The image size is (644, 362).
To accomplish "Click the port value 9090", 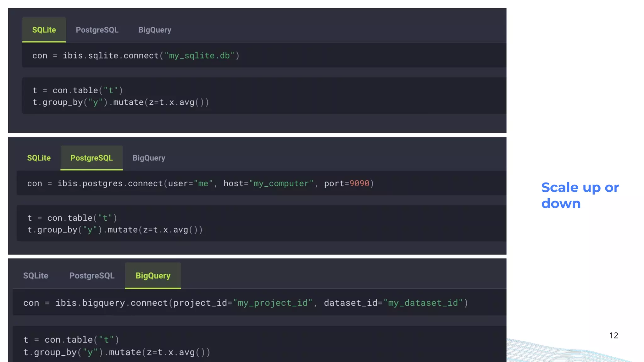I will pos(359,184).
